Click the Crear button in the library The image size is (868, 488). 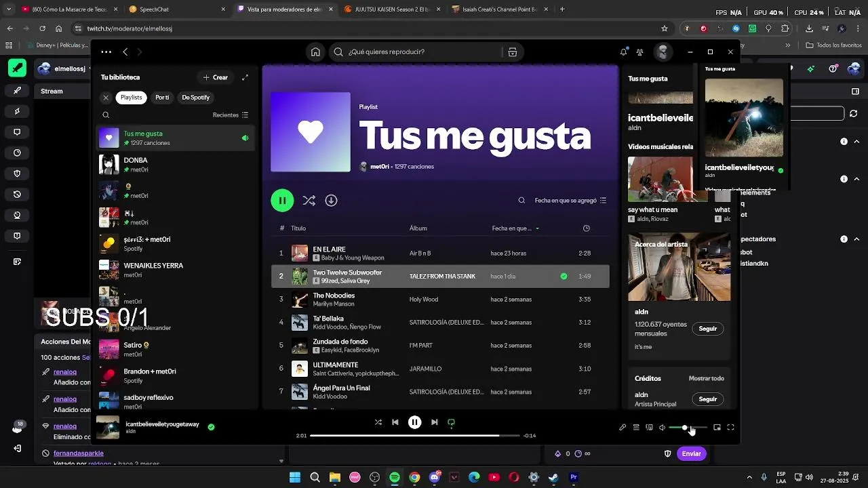click(x=216, y=77)
